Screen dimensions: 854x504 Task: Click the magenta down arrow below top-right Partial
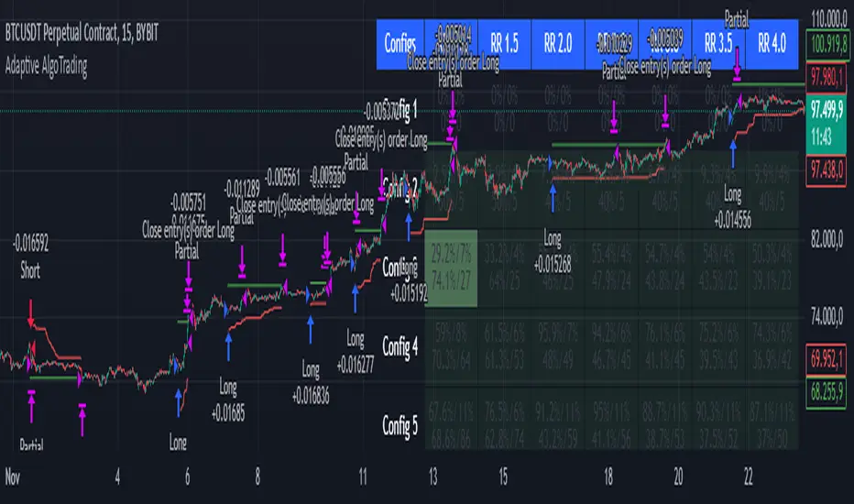click(x=737, y=64)
